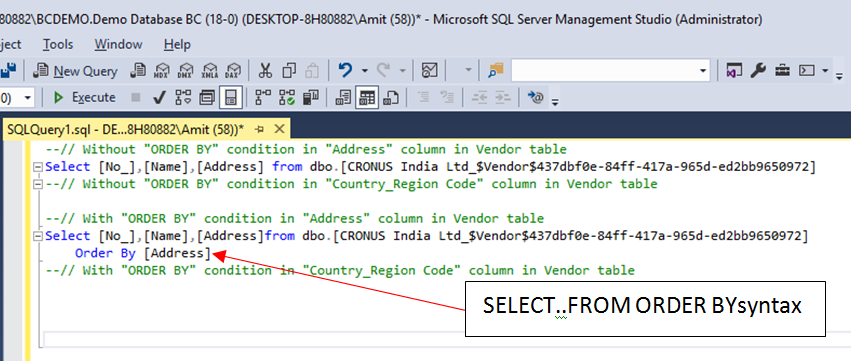Viewport: 851px width, 361px height.
Task: Collapse the Country_Region Code comment block
Action: point(37,184)
